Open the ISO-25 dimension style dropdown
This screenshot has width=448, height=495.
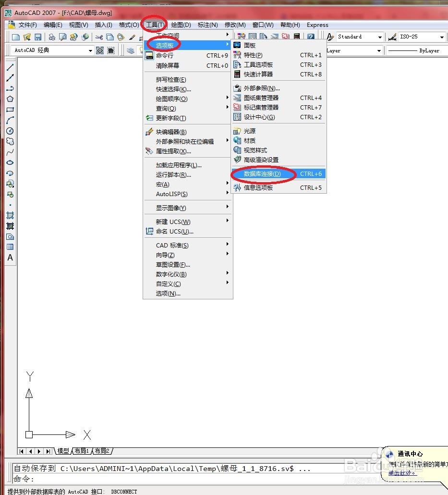tap(442, 37)
